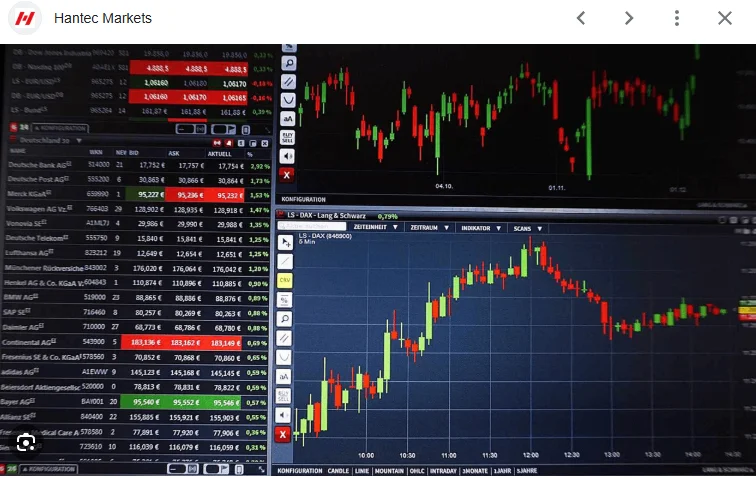
Task: Click the magnifier zoom tool in DAX chart
Action: click(x=284, y=319)
